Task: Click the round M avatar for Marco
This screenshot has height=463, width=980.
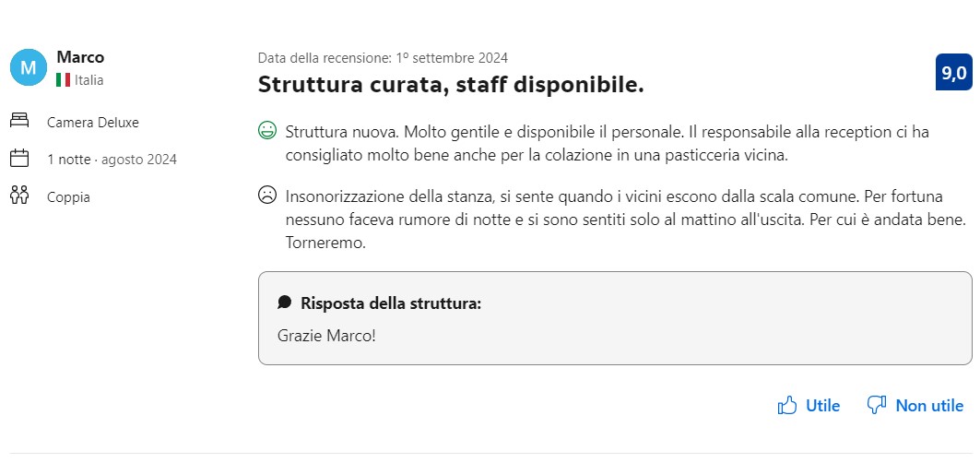Action: (x=28, y=67)
